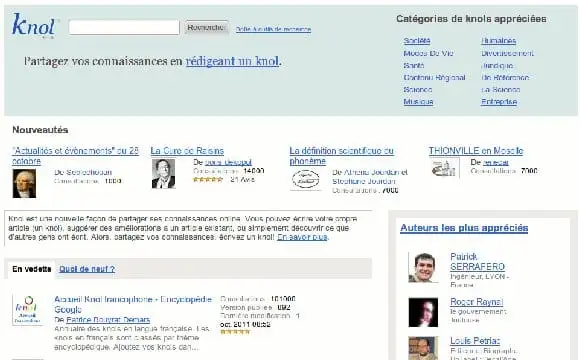Open the 'THIONVILLE en Moselle' knol
580x360 pixels.
point(476,151)
